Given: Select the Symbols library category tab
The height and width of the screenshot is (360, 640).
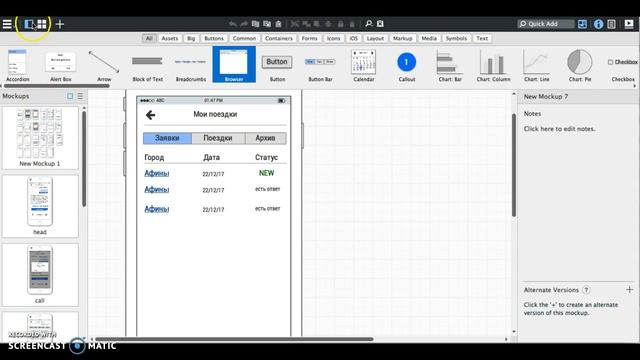Looking at the screenshot, I should coord(456,38).
